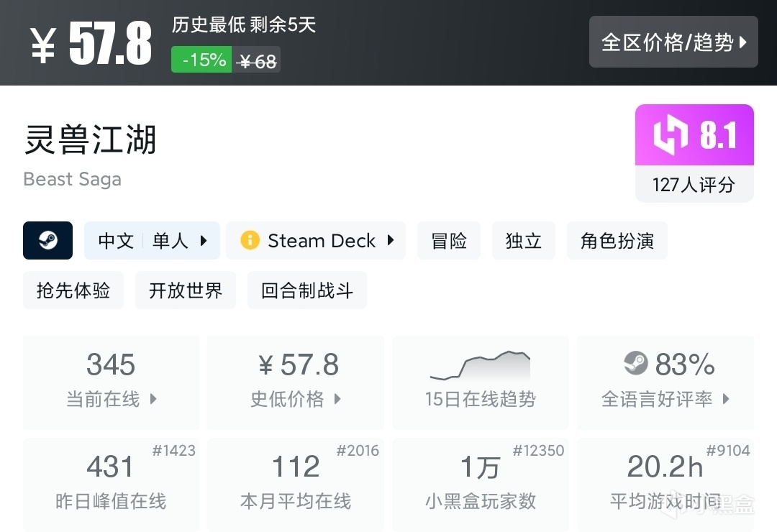
Task: Open the 全区价格/趋势 price trend button
Action: pyautogui.click(x=673, y=42)
